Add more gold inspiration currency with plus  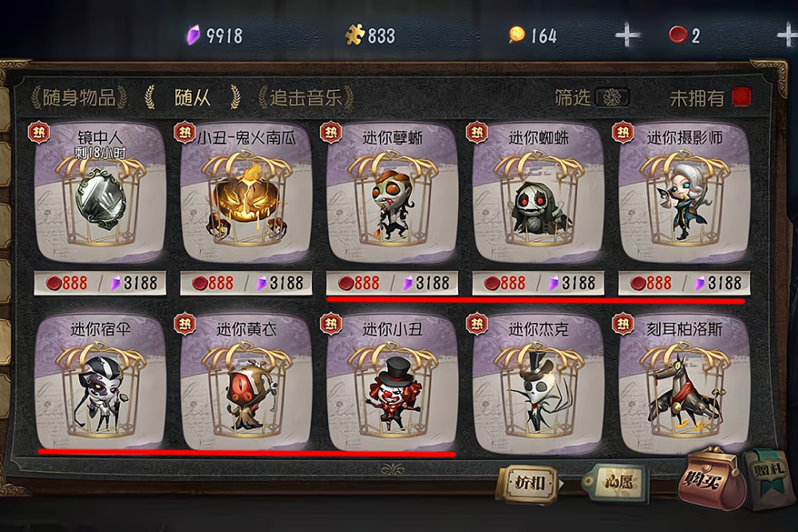(627, 36)
